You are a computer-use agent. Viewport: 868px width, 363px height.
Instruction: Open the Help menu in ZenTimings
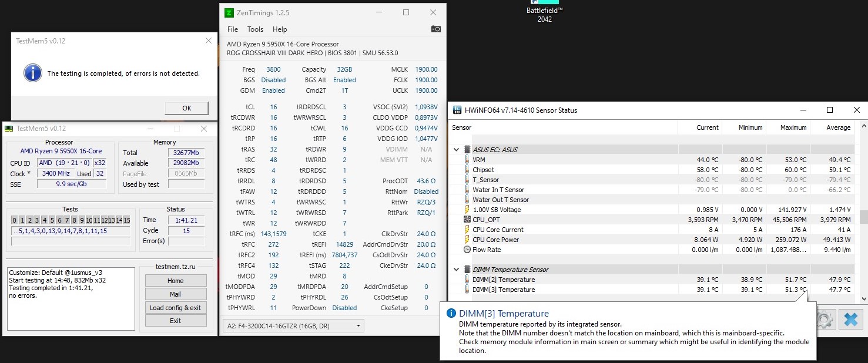pyautogui.click(x=280, y=29)
